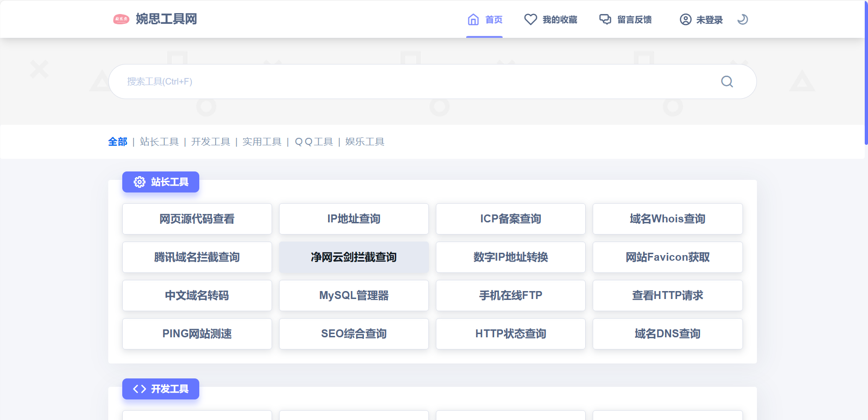
Task: Open 网页源代码查看 tool
Action: point(197,219)
